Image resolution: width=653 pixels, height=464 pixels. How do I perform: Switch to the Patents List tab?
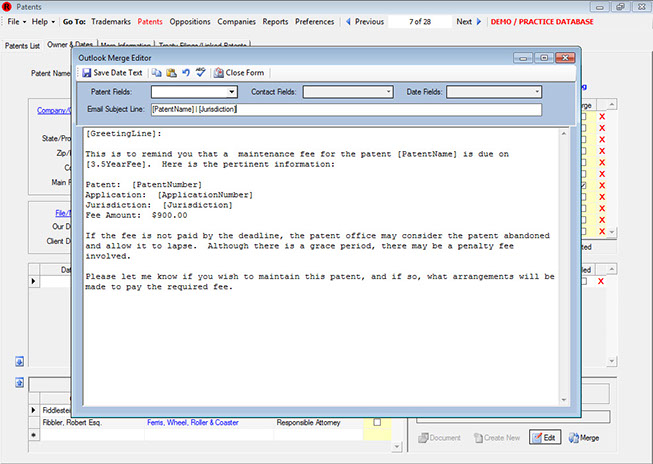pyautogui.click(x=22, y=45)
